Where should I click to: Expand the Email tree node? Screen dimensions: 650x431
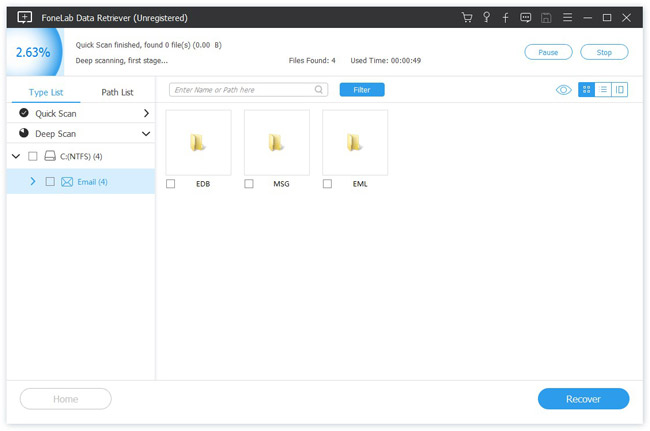tap(33, 182)
